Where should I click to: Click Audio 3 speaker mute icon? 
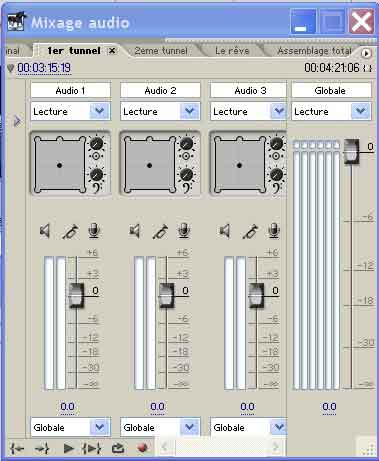pyautogui.click(x=225, y=231)
